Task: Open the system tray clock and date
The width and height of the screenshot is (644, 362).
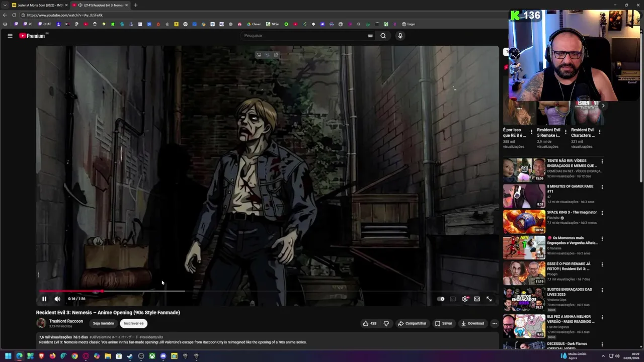Action: tap(631, 356)
